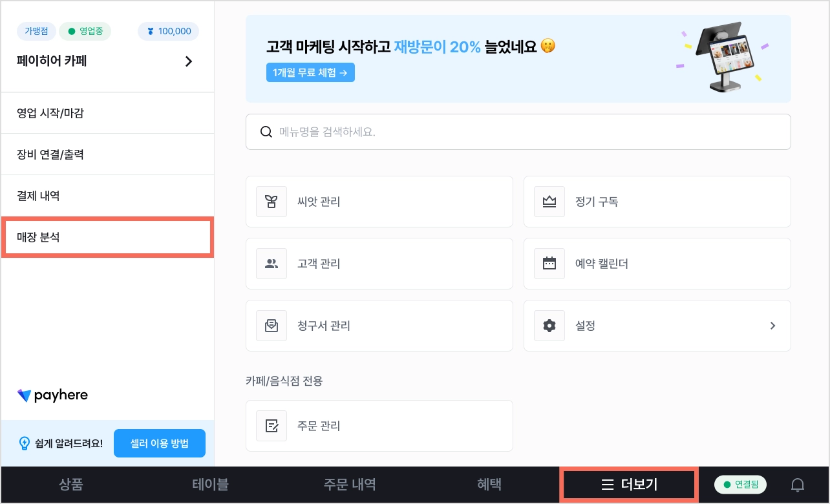The image size is (830, 504).
Task: Click the 가맹점 badge
Action: (36, 31)
